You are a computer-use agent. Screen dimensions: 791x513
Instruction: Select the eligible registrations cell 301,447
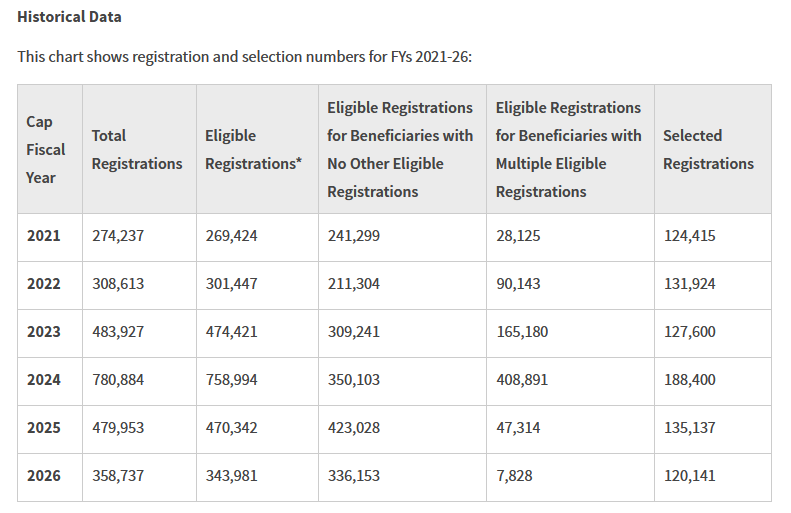point(231,284)
